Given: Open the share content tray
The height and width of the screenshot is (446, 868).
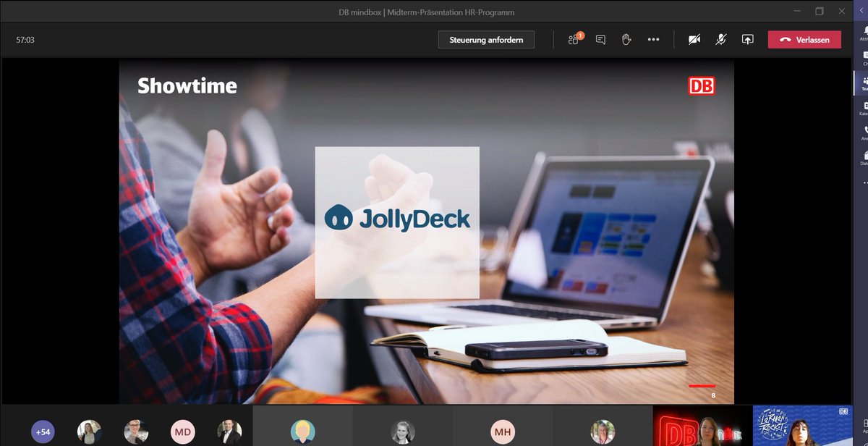Looking at the screenshot, I should (748, 40).
